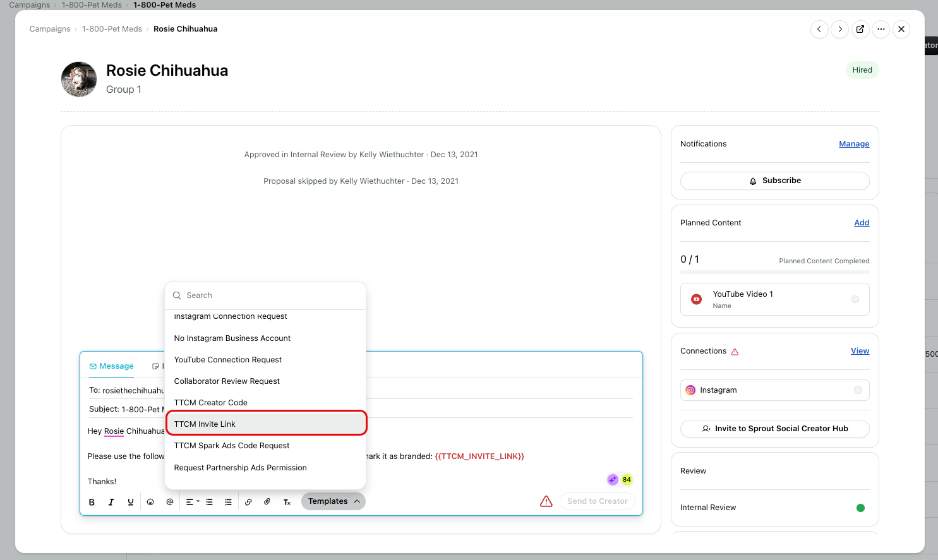Insert a hyperlink in the message
Viewport: 938px width, 560px height.
click(248, 502)
